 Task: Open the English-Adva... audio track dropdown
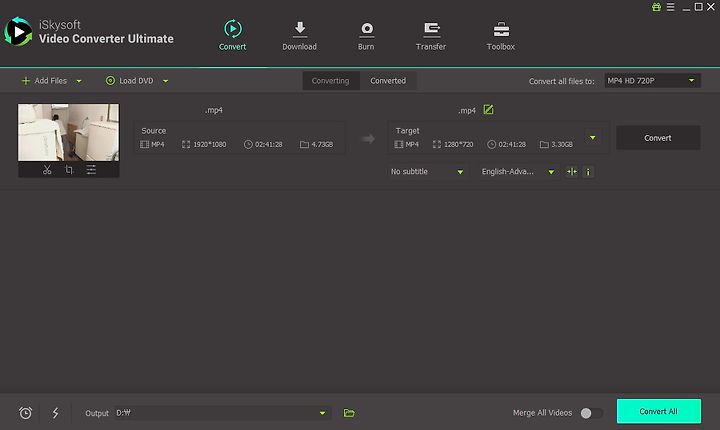518,172
